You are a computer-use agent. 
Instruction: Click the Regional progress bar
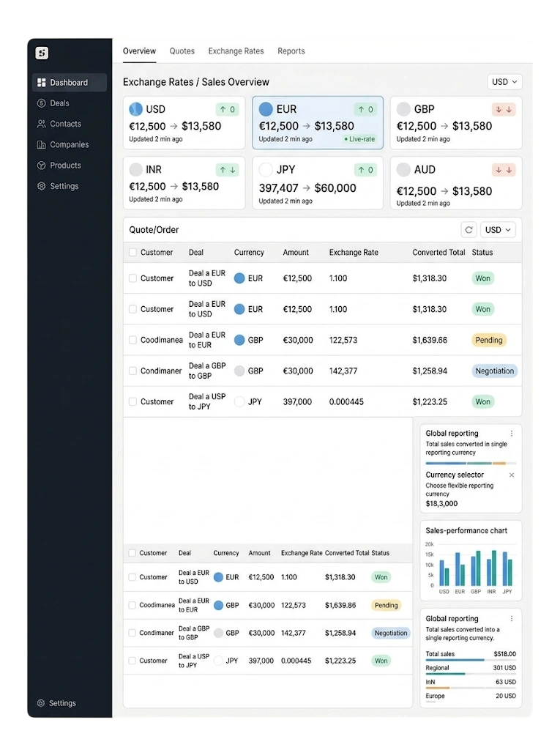[x=471, y=674]
